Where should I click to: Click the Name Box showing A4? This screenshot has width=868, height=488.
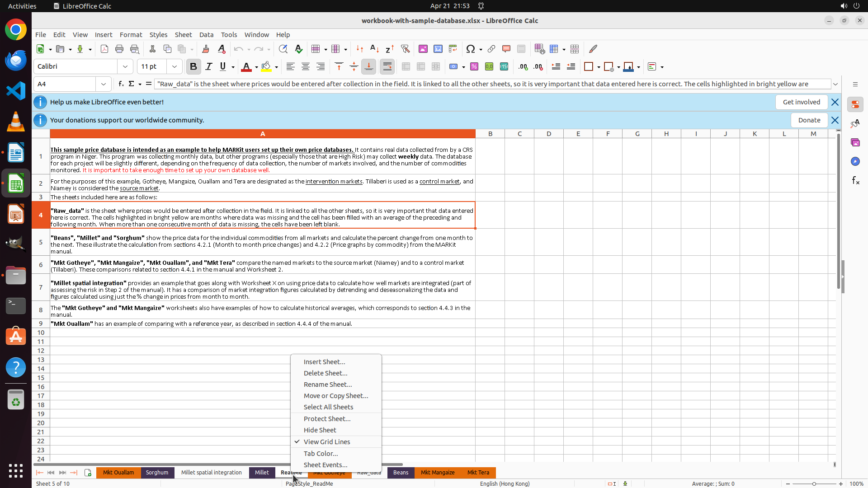tap(65, 84)
